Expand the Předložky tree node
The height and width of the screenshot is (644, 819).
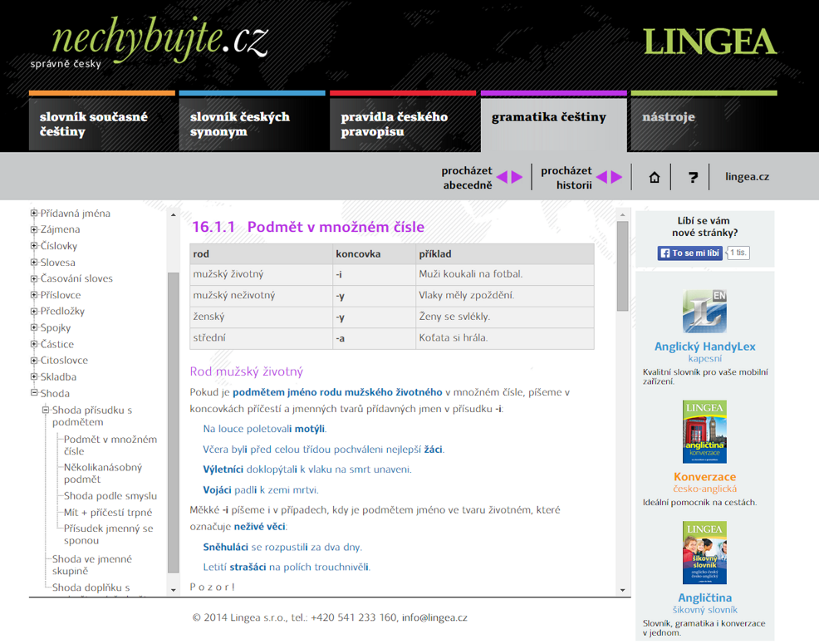[x=34, y=311]
